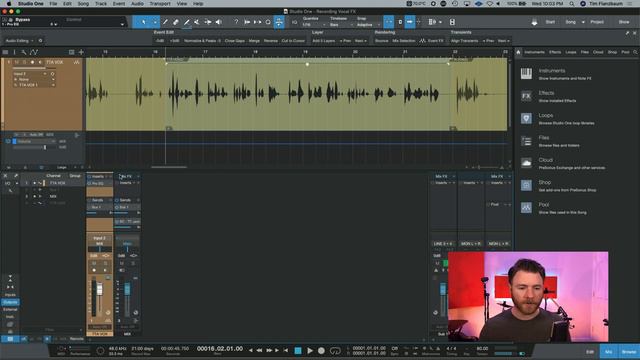Click the Record button in transport

pos(321,351)
